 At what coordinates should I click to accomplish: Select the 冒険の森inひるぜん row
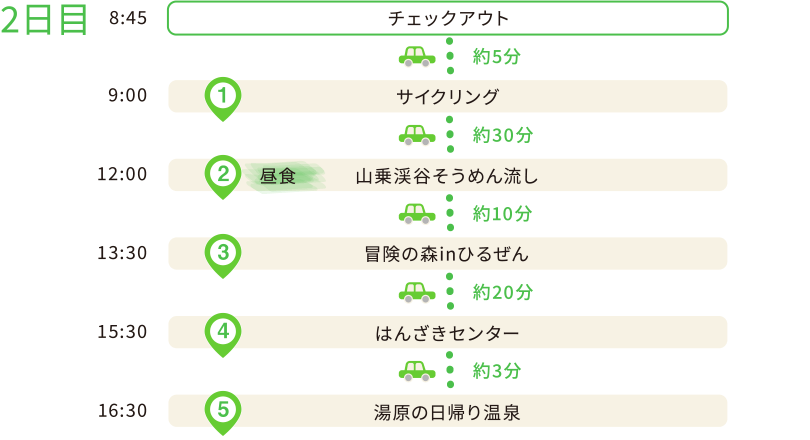click(447, 253)
